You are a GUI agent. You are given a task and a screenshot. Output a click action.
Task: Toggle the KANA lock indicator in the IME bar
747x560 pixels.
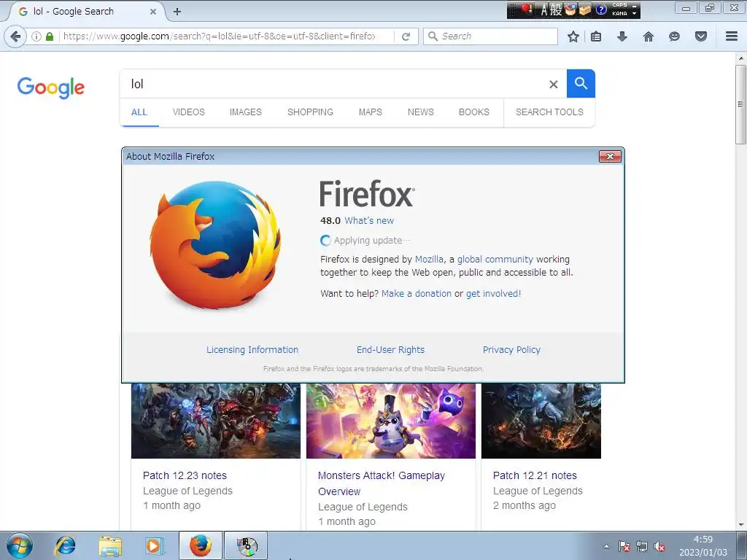(x=620, y=14)
